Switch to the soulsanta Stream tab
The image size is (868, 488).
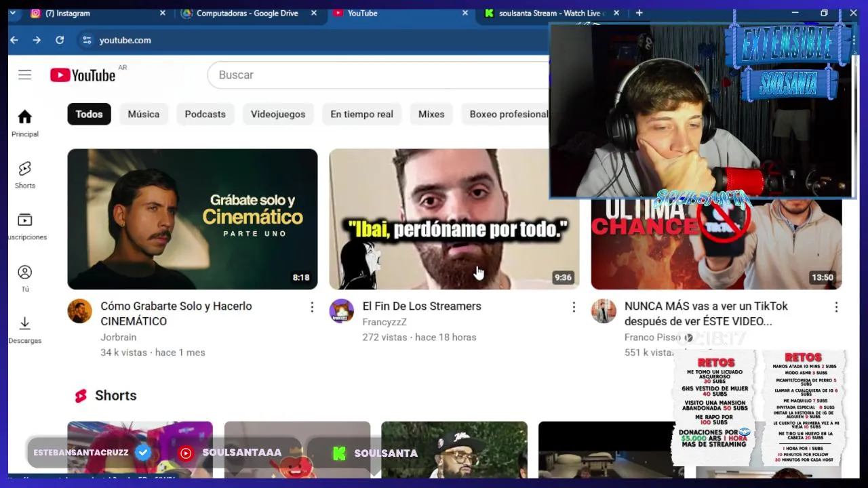pyautogui.click(x=551, y=13)
